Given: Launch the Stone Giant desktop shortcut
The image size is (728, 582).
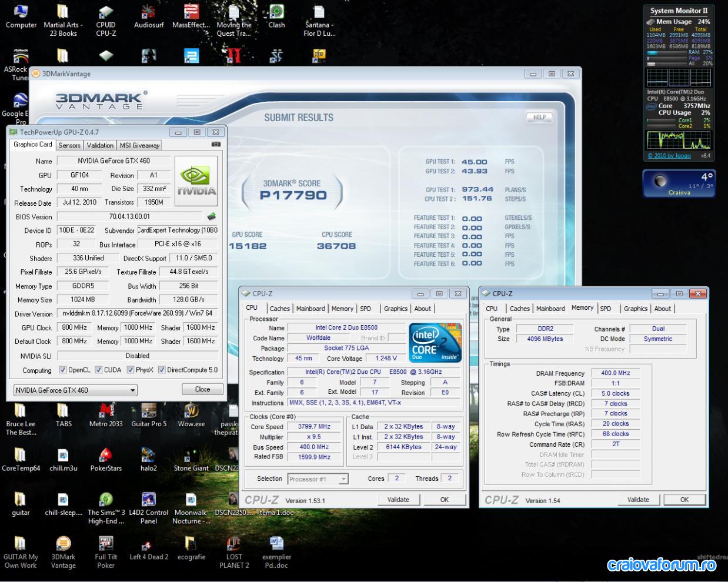Looking at the screenshot, I should tap(191, 460).
